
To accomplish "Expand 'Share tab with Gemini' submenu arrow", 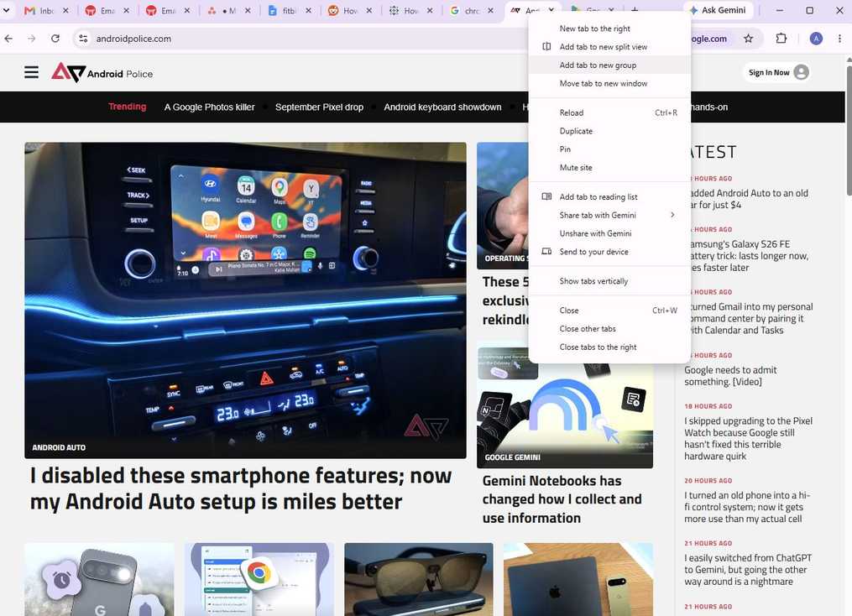I will [672, 215].
